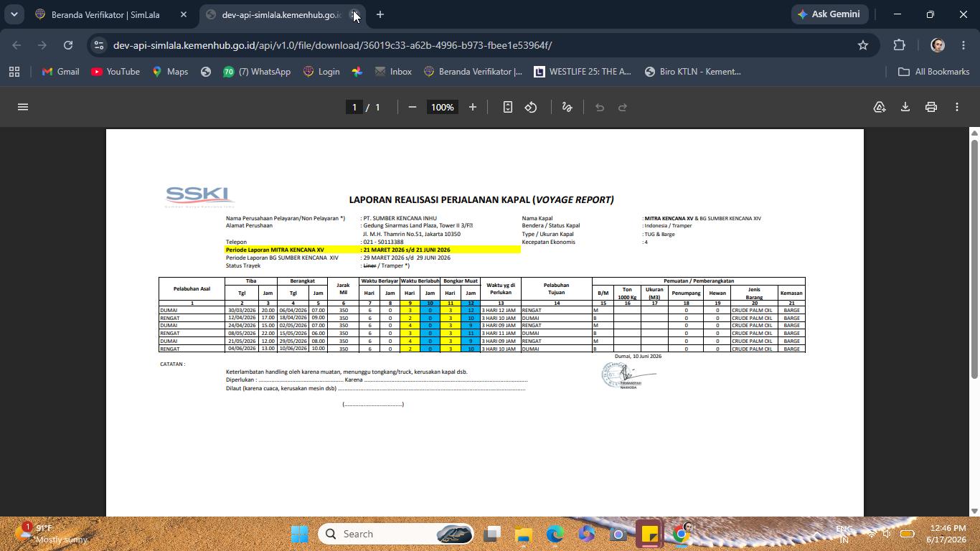Go back to the previous page

click(17, 45)
